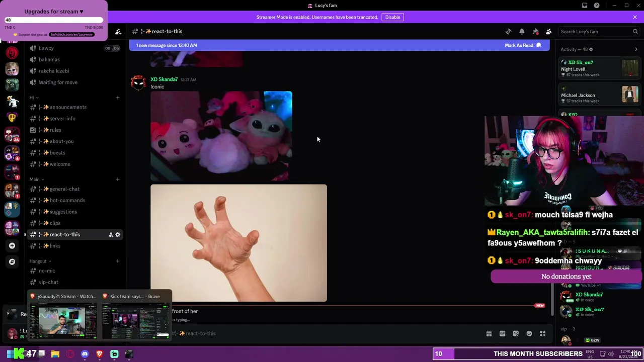Open Opera GX from the taskbar
Image resolution: width=644 pixels, height=362 pixels.
(70, 354)
